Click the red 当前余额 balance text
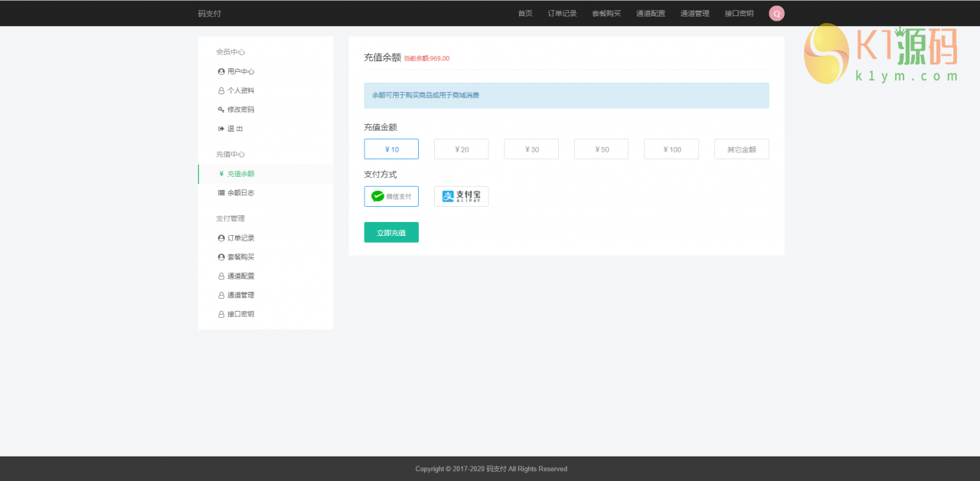Viewport: 980px width, 481px height. [426, 57]
